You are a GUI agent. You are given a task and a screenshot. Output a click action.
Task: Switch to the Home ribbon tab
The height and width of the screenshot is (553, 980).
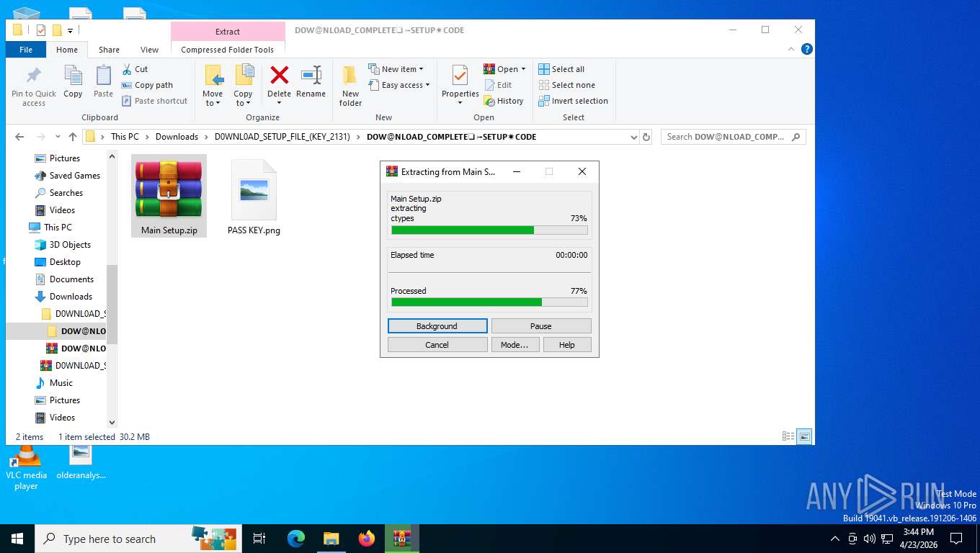click(x=67, y=50)
